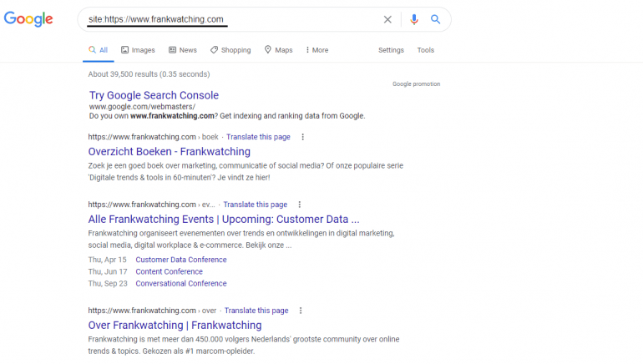The image size is (643, 364).
Task: Open Overzicht Boeken - Frankwatching result
Action: pyautogui.click(x=169, y=152)
